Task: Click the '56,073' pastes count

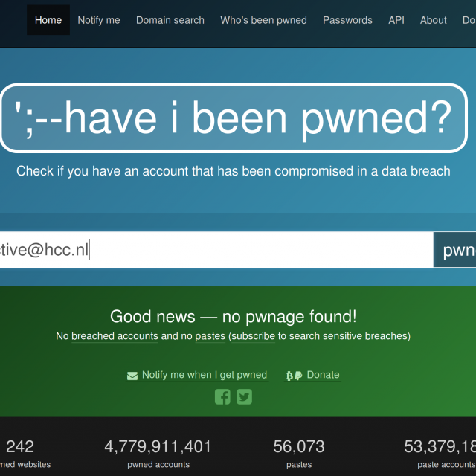Action: click(x=299, y=446)
